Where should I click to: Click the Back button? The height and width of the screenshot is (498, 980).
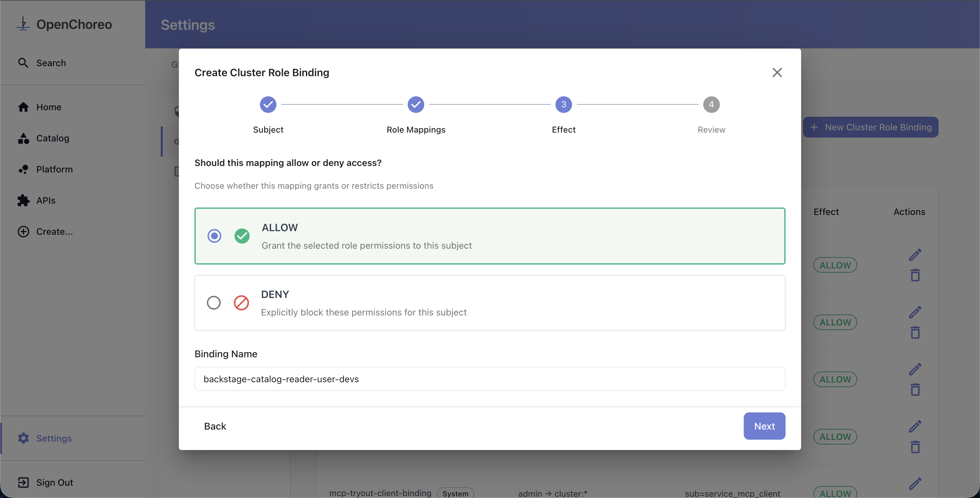click(215, 426)
